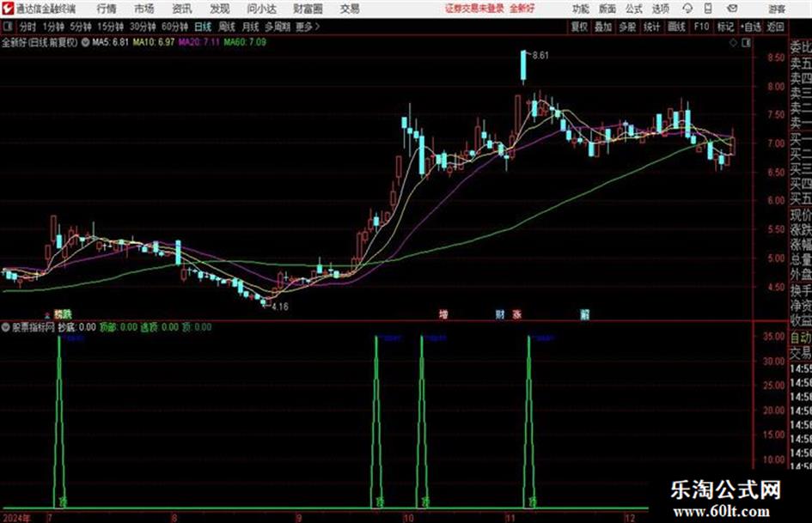This screenshot has width=812, height=523.
Task: Select the 5分钟 period
Action: pos(81,27)
